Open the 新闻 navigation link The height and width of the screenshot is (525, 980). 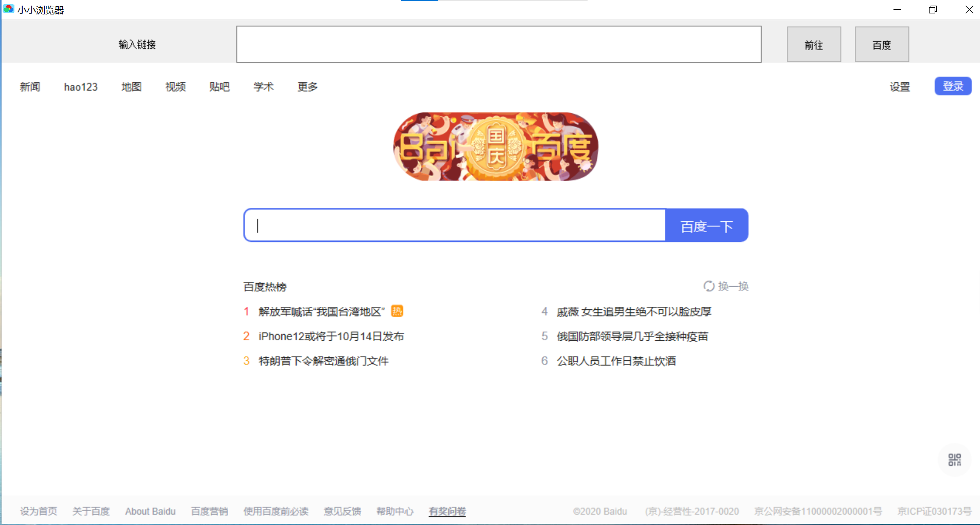30,87
